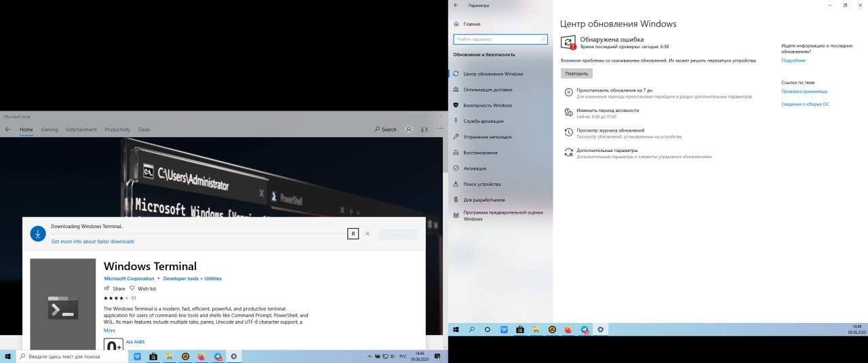868x363 pixels.
Task: Click the Windows Terminal download progress bar
Action: point(197,233)
